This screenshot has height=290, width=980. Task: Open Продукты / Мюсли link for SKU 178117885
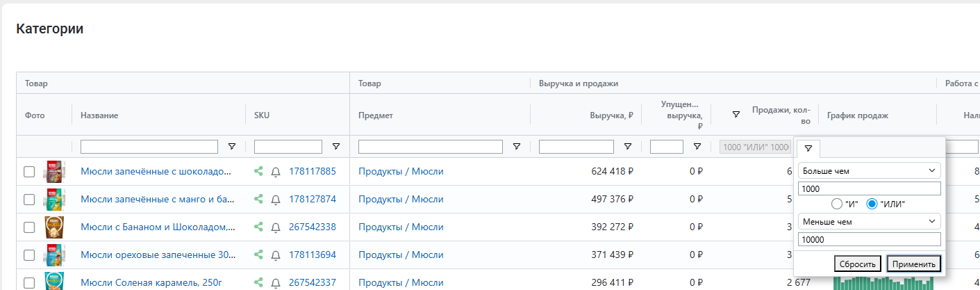point(401,171)
